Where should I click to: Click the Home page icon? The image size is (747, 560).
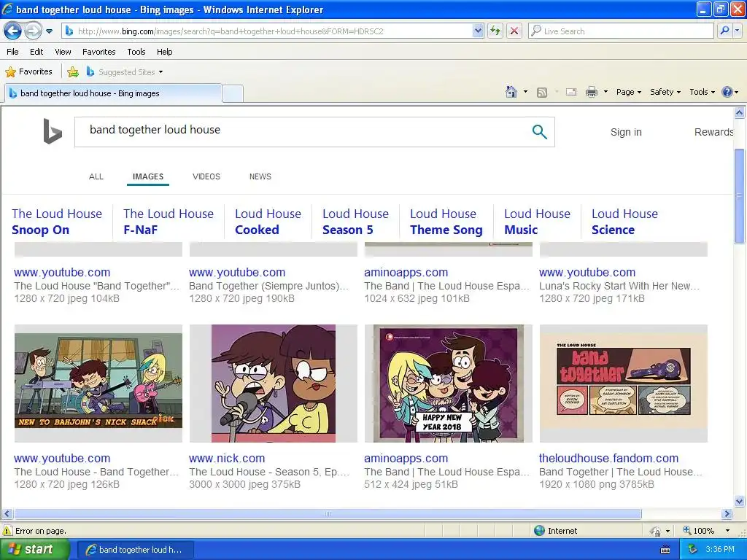(x=511, y=92)
